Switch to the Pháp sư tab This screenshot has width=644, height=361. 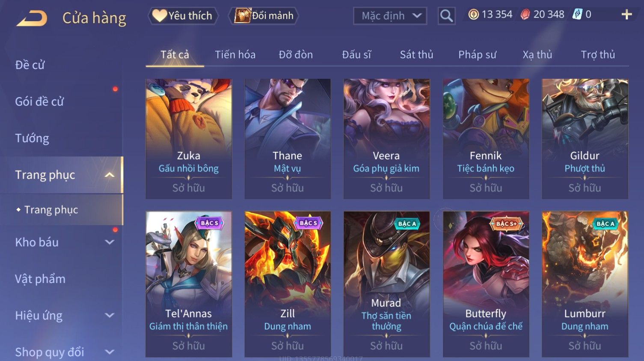477,55
